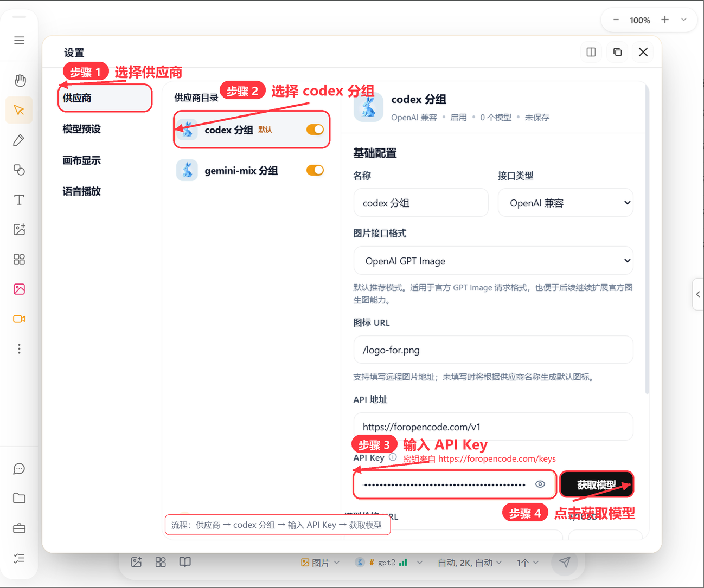Click the book icon in bottom bar
The image size is (704, 588).
point(185,562)
